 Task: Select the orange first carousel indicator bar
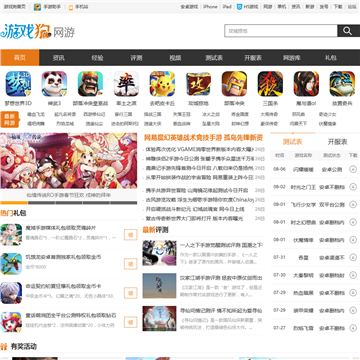14,203
